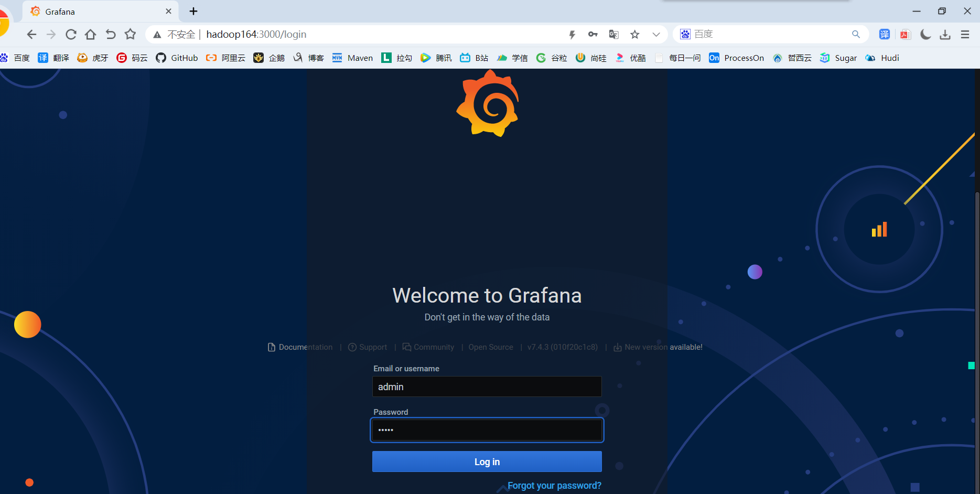Open the Documentation footer link

click(300, 347)
